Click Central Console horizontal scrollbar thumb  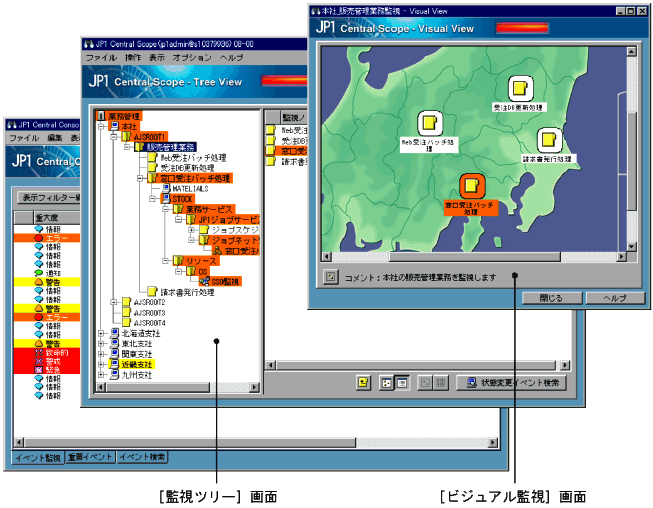pyautogui.click(x=190, y=442)
